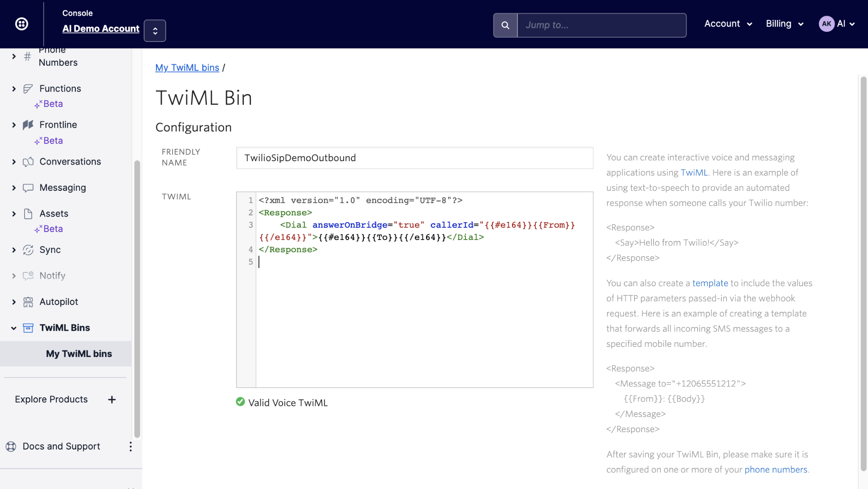The width and height of the screenshot is (868, 489).
Task: Select My TwiML bins sidebar item
Action: coord(66,354)
